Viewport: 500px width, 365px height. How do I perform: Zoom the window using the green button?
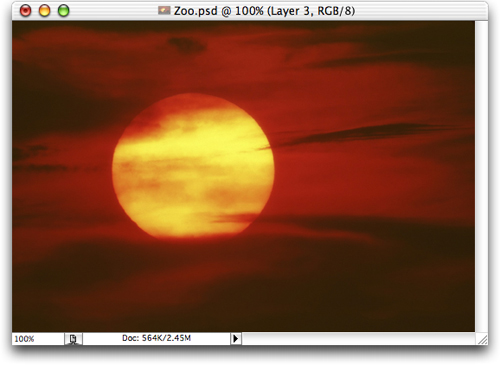tap(64, 11)
